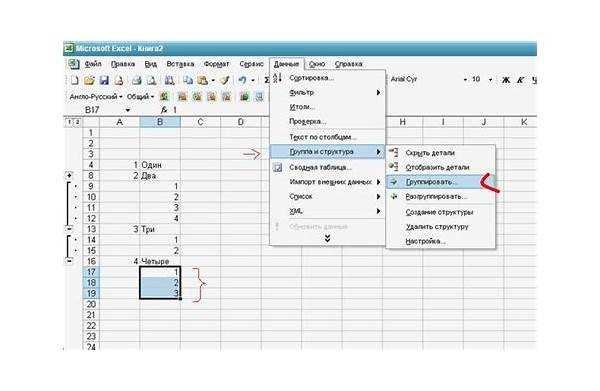Viewport: 600px width, 391px height.
Task: Choose Текст по столбцам menu item
Action: [327, 137]
